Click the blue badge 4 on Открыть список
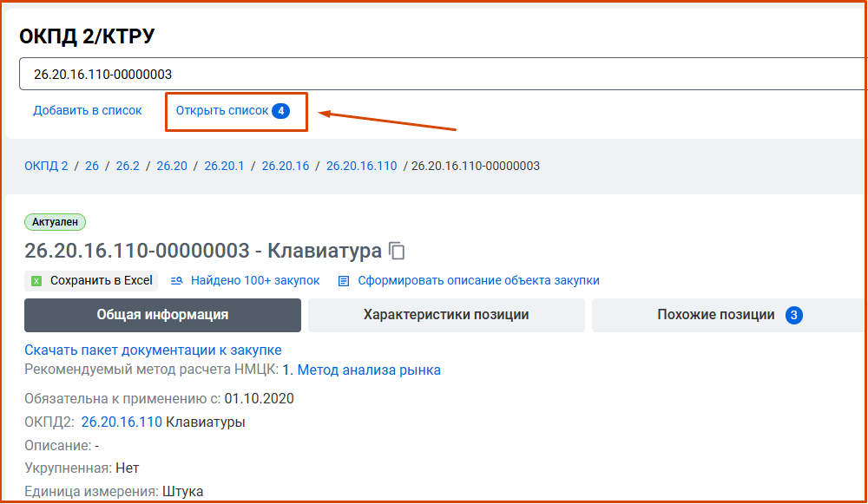The image size is (868, 504). (x=280, y=111)
